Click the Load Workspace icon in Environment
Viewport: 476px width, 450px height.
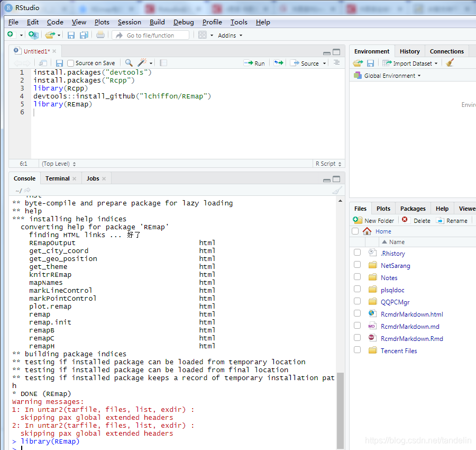(358, 63)
